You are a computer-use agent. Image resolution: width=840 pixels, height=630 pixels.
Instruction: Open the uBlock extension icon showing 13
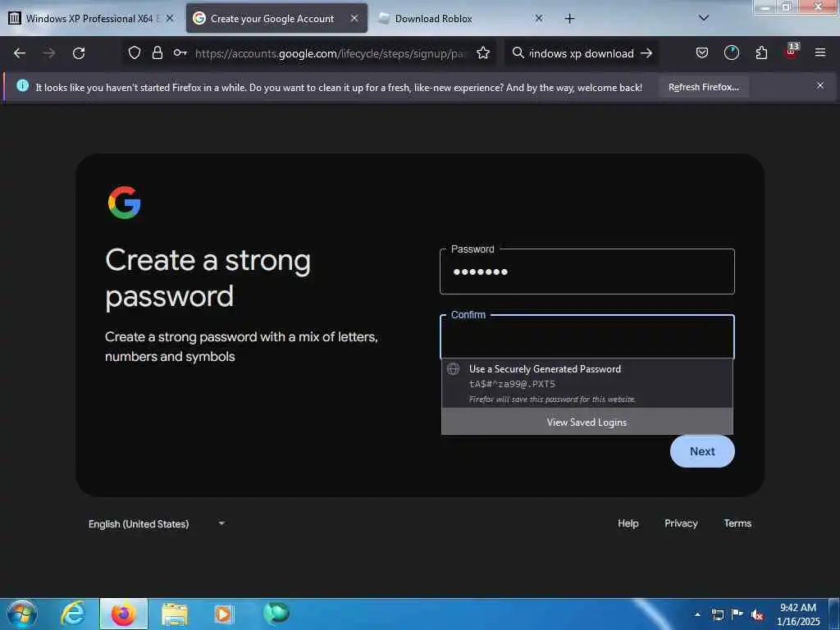pyautogui.click(x=792, y=52)
